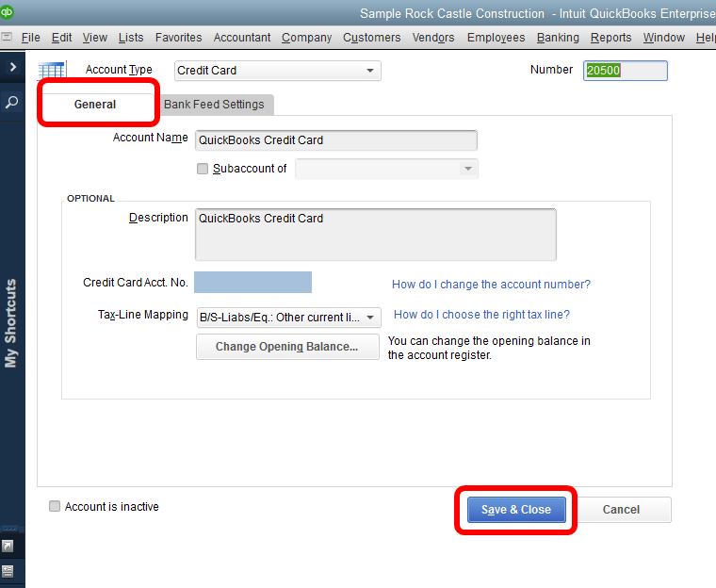
Task: Open 'How do I choose the right tax line?' link
Action: (x=481, y=315)
